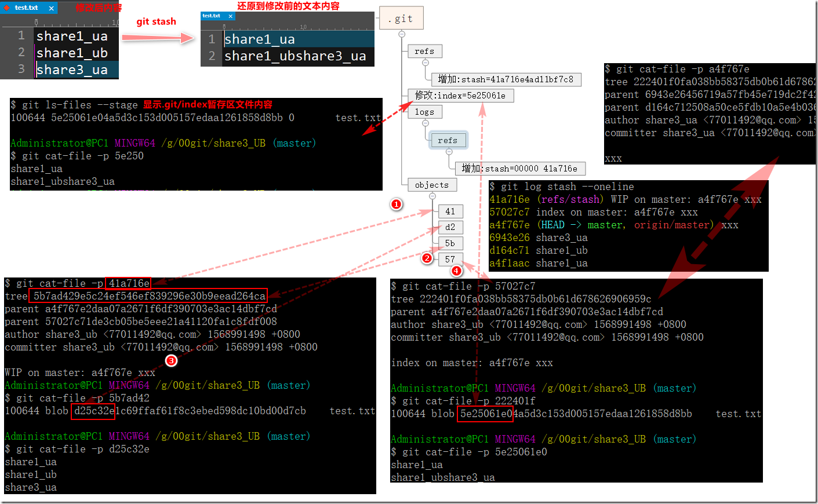Close the right test.txt editor tab

tap(230, 16)
